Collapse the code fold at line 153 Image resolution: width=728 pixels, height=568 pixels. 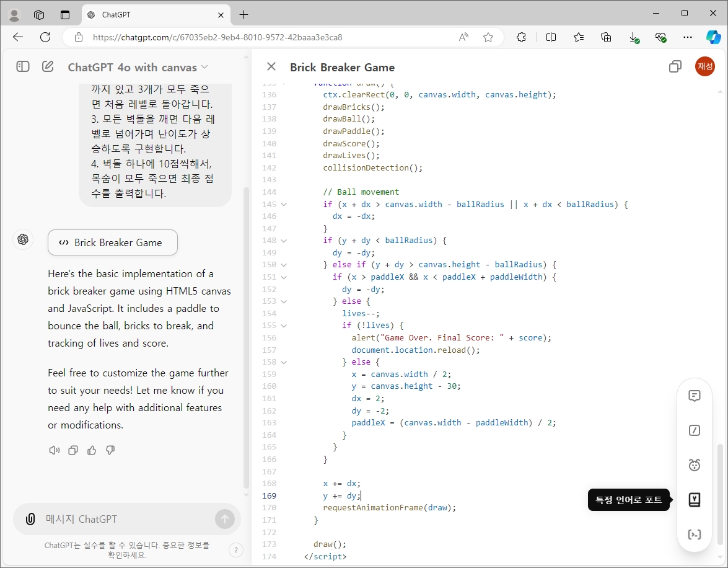[x=284, y=301]
